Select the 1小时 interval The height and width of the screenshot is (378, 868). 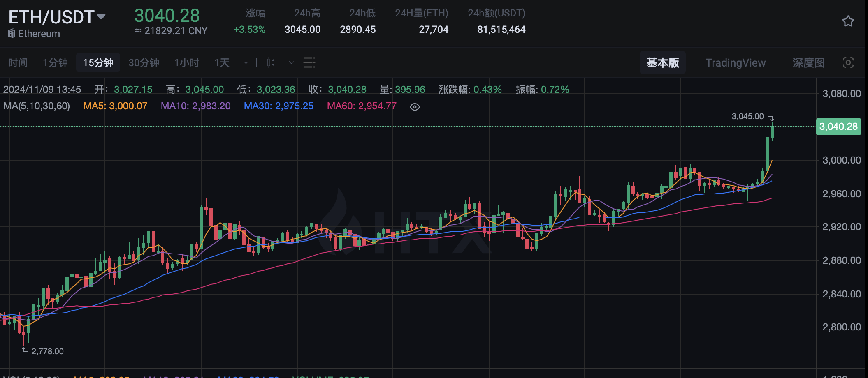pyautogui.click(x=186, y=62)
